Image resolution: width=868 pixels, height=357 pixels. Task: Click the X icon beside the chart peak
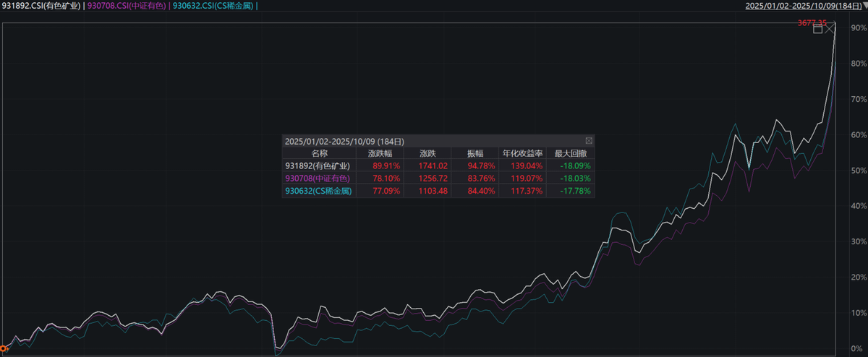pos(830,29)
